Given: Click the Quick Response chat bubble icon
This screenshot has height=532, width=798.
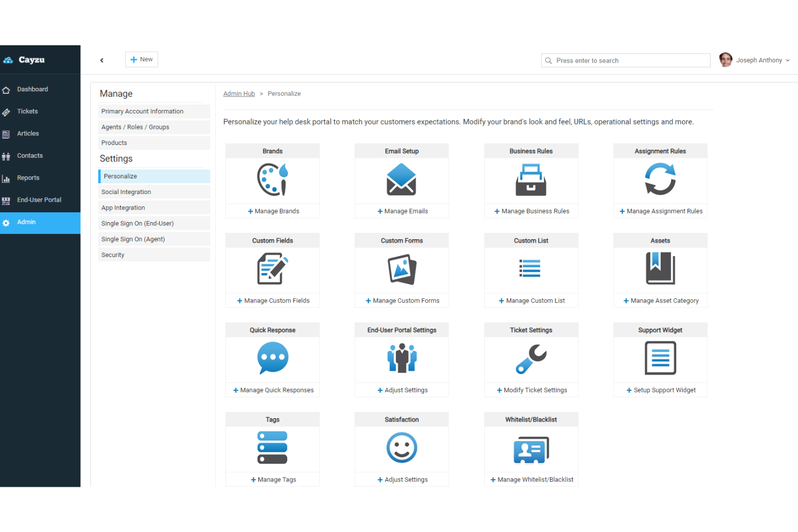Looking at the screenshot, I should [x=272, y=358].
